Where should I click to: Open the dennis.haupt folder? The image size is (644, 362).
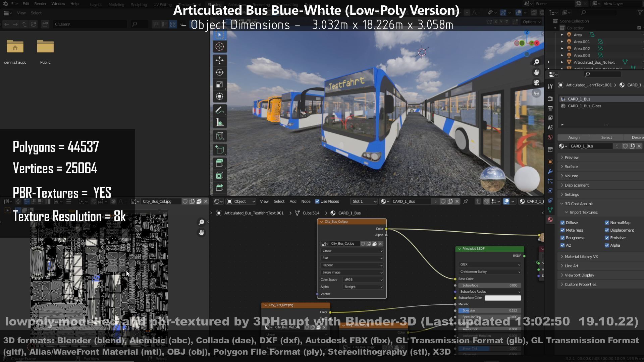pyautogui.click(x=15, y=51)
